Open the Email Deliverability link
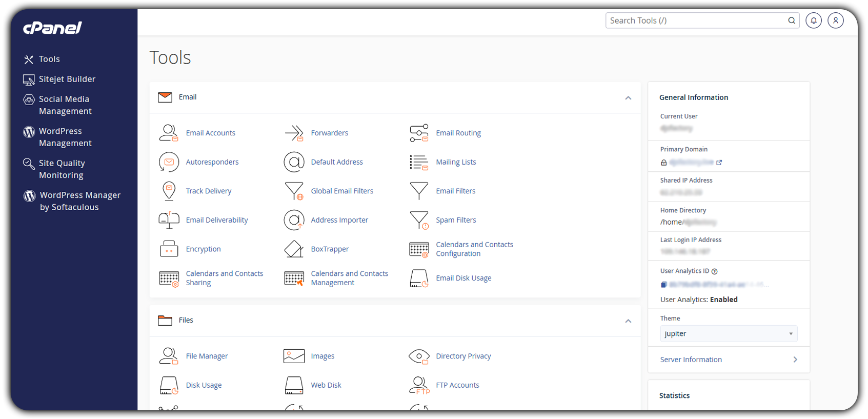The width and height of the screenshot is (868, 419). (x=216, y=220)
